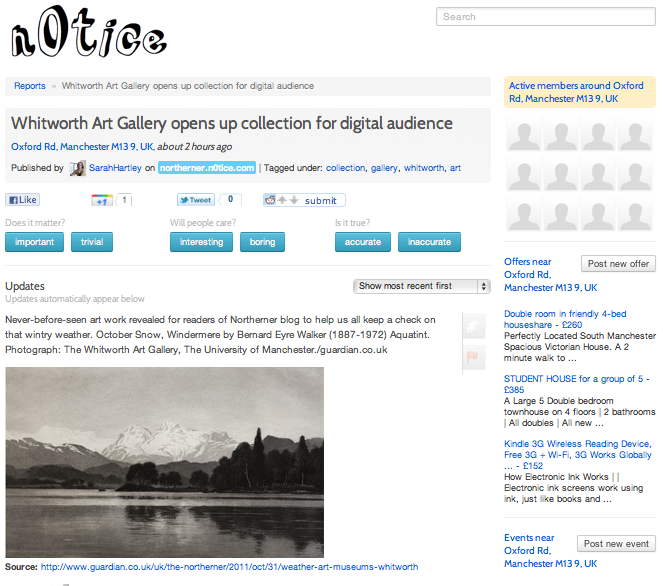This screenshot has width=663, height=586.
Task: Click the +1 count bubble showing 1
Action: [124, 200]
